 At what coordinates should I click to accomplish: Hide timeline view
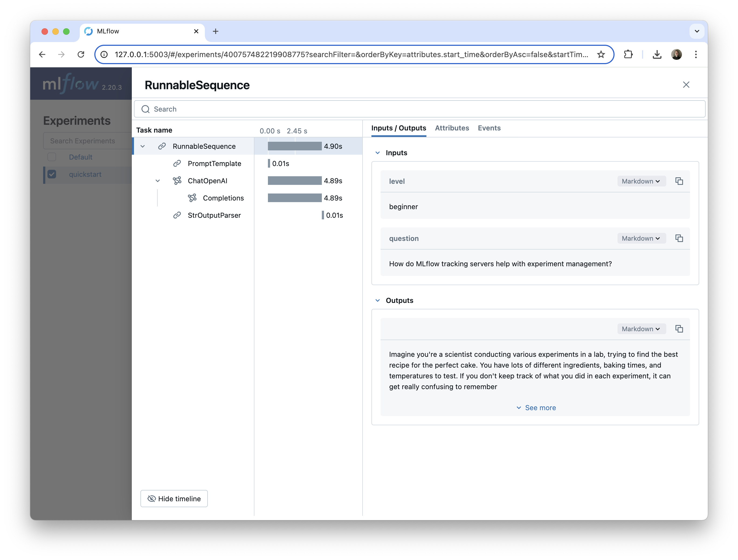[174, 498]
